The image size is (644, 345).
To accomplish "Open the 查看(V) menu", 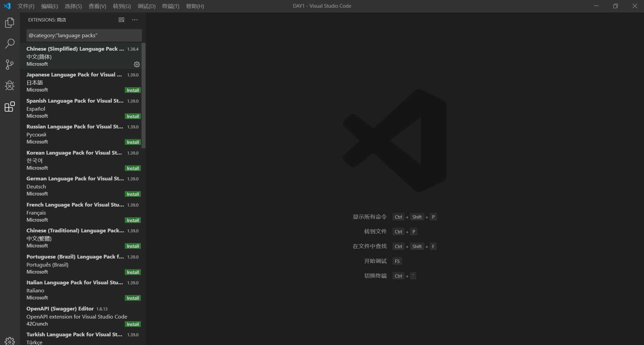I will pyautogui.click(x=97, y=6).
